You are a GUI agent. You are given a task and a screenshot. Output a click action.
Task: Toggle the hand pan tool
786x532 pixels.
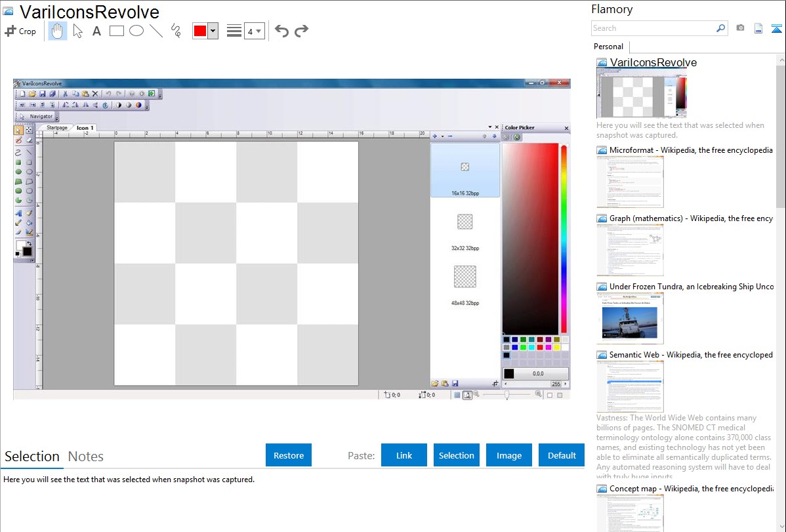pos(58,31)
